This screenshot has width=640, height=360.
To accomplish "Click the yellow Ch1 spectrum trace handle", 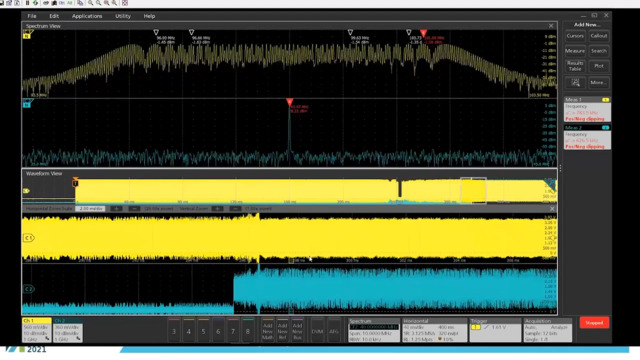I will [x=27, y=34].
